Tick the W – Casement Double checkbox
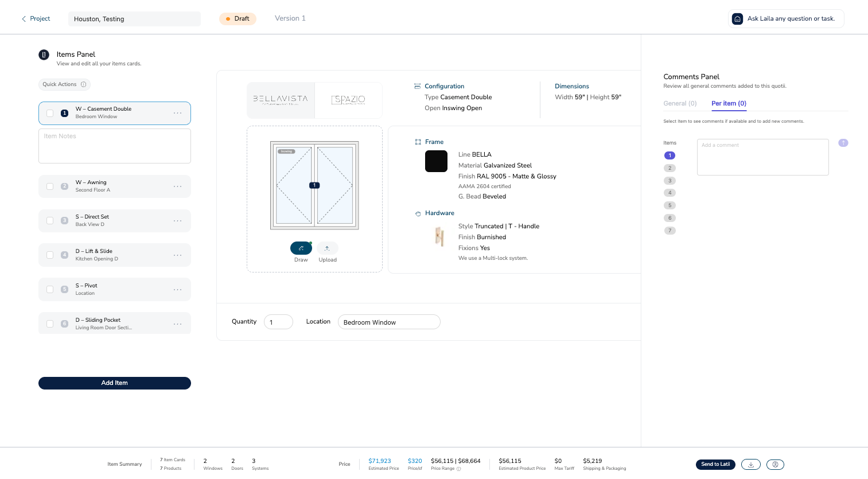 coord(50,113)
